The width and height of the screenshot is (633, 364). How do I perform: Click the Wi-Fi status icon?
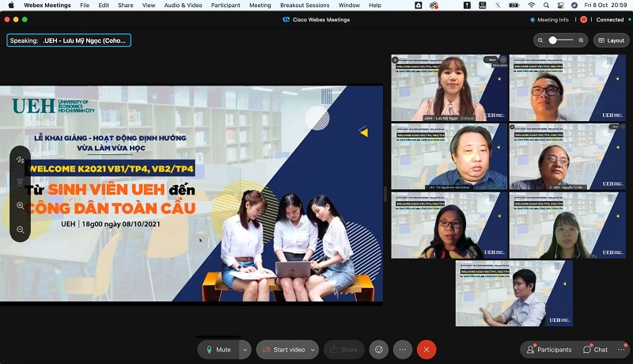[531, 6]
